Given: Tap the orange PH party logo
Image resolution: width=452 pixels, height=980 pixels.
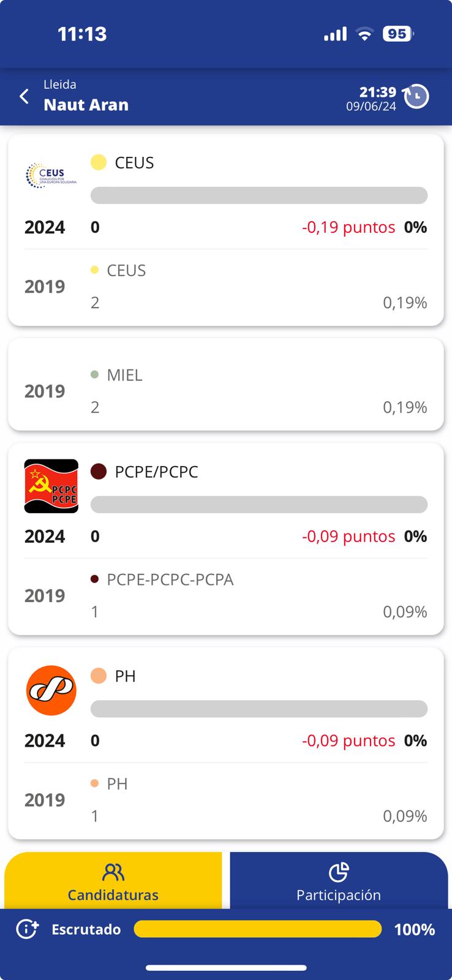Looking at the screenshot, I should point(51,690).
